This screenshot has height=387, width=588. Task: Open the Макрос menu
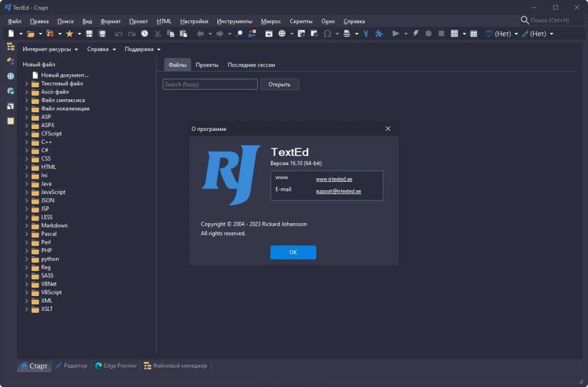point(271,21)
